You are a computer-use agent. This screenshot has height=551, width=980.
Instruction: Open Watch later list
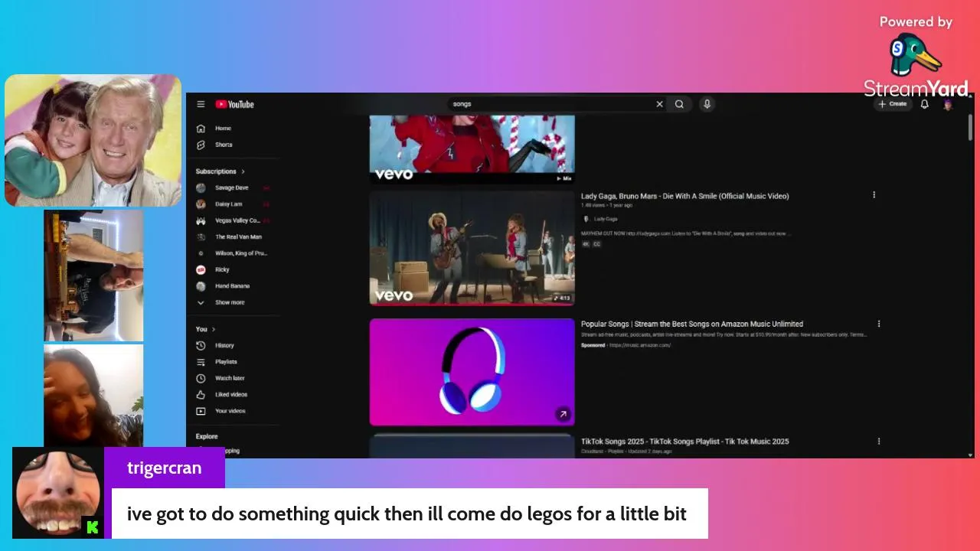pyautogui.click(x=231, y=378)
